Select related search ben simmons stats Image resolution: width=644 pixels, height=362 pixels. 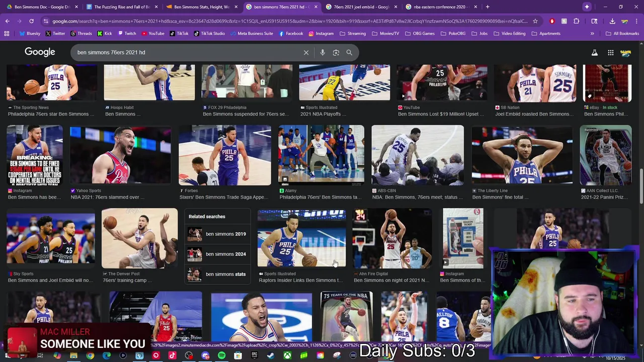[217, 274]
